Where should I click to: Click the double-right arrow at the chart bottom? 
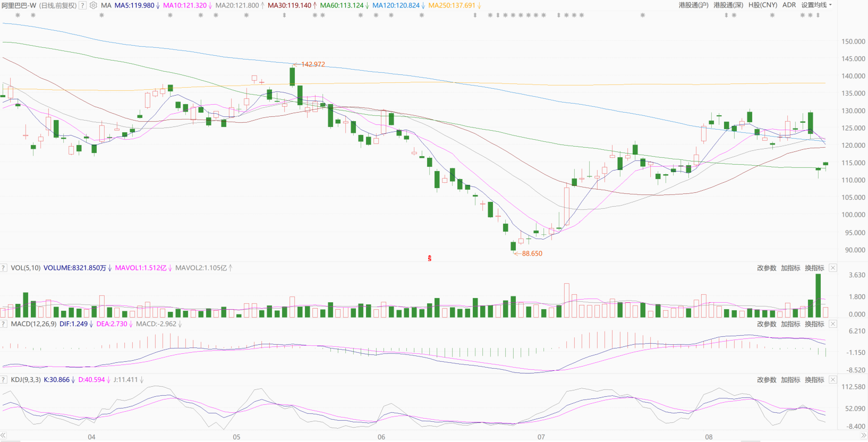coord(863,436)
